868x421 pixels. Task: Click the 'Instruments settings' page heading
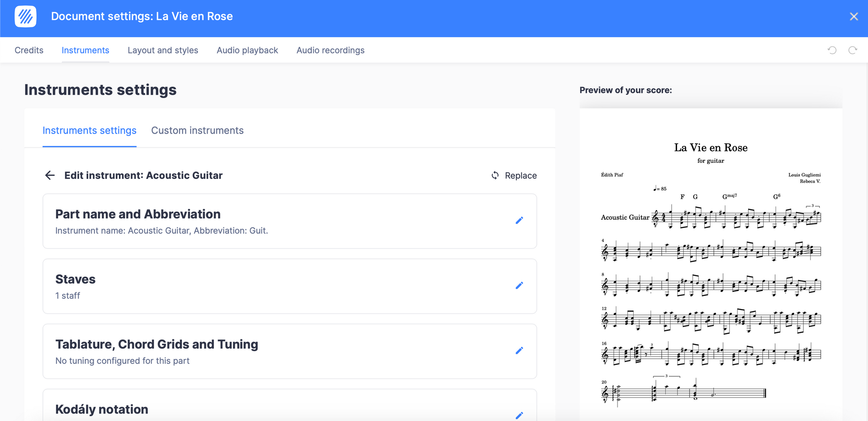pos(100,90)
